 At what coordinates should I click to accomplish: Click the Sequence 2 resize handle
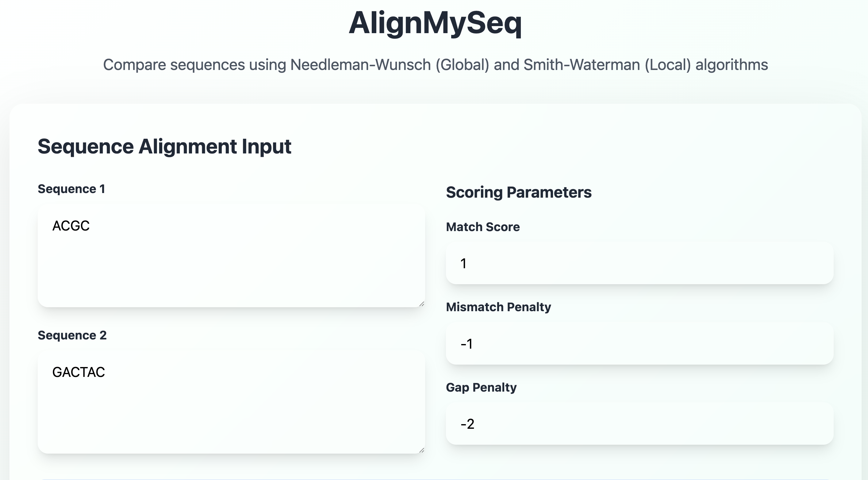[421, 450]
